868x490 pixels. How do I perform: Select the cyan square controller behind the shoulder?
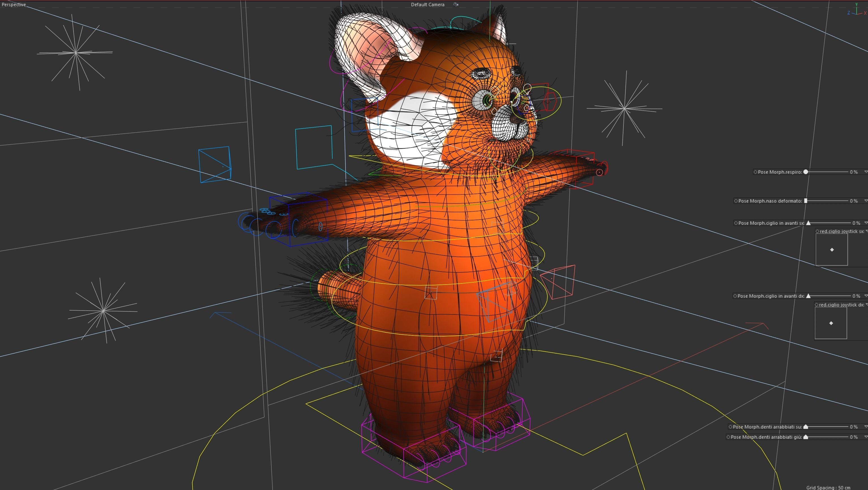coord(314,147)
